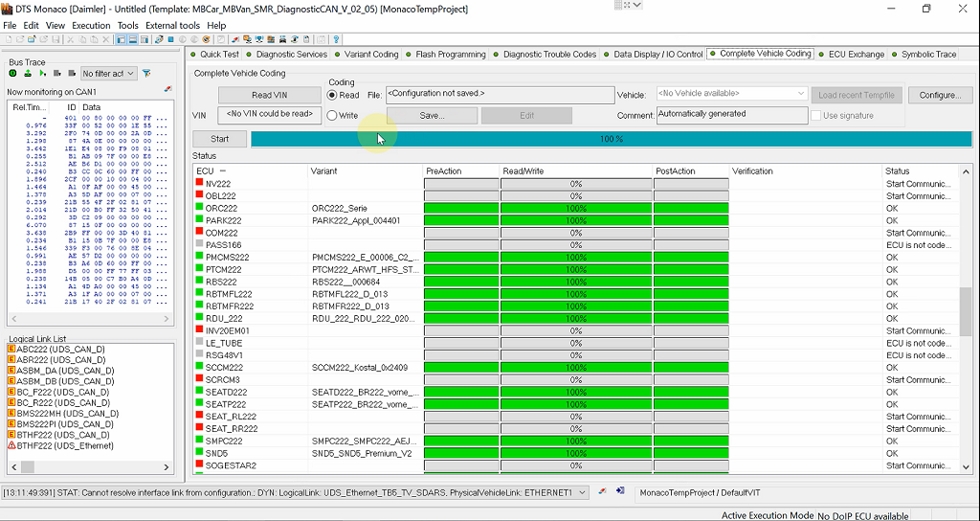The height and width of the screenshot is (521, 980).
Task: Open the Execution menu
Action: tap(91, 26)
